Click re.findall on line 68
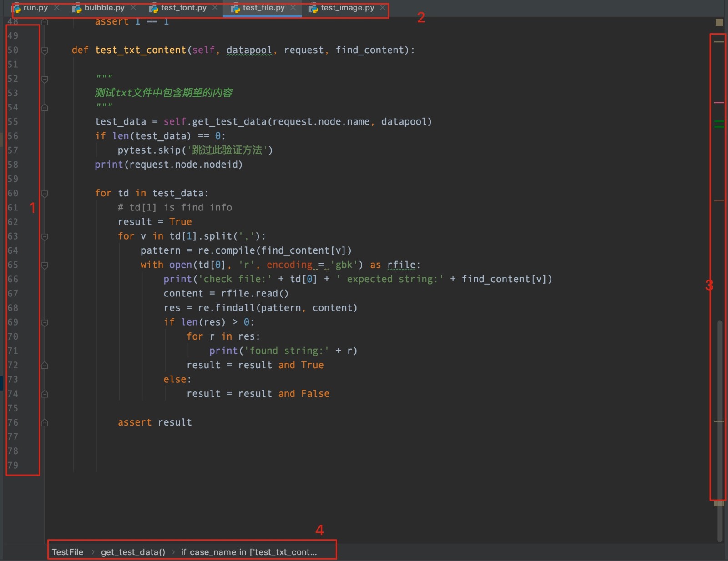This screenshot has width=728, height=561. pos(227,308)
